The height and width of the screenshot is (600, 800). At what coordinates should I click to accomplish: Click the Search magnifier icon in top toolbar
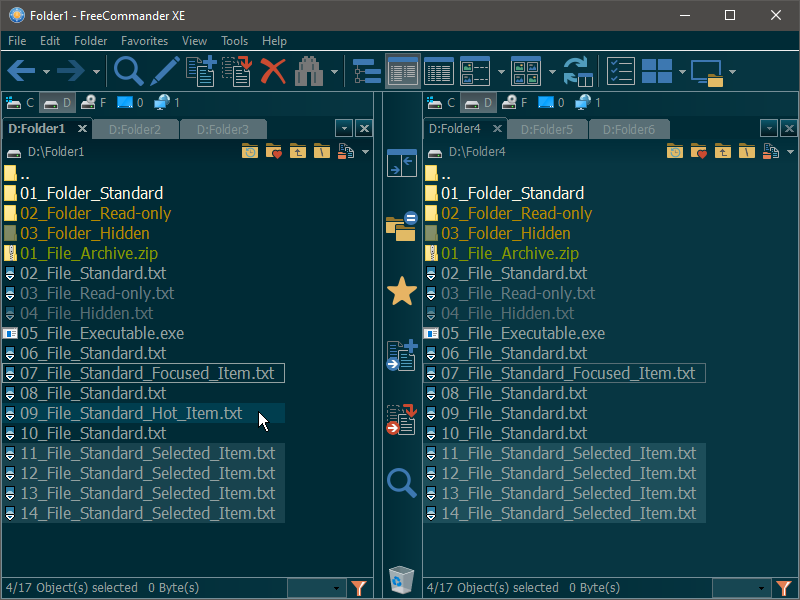(x=128, y=71)
